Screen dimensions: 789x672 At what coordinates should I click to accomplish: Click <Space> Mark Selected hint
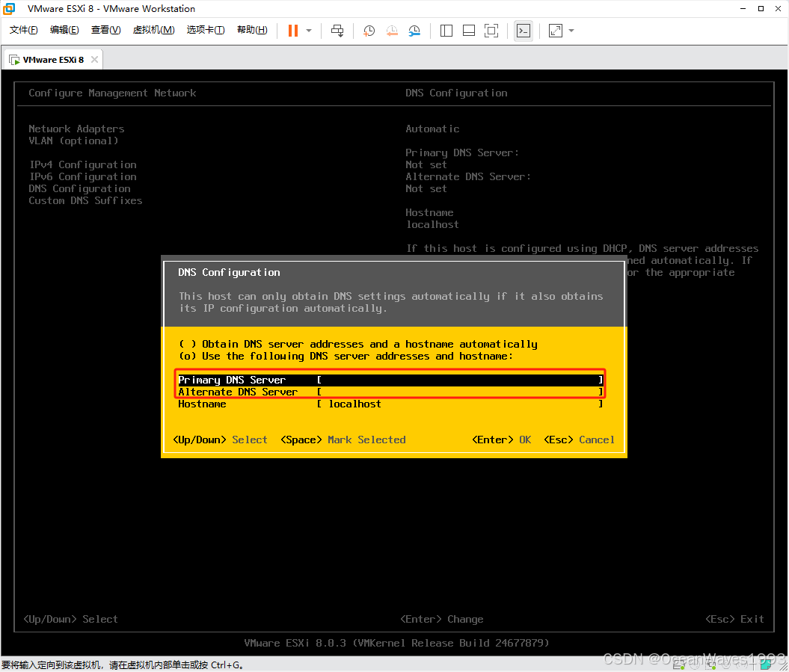click(x=343, y=440)
